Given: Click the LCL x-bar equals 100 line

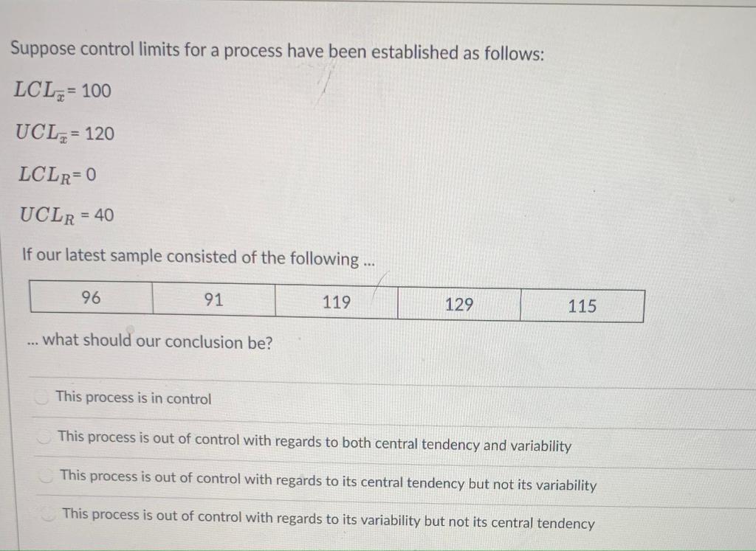Looking at the screenshot, I should [63, 89].
